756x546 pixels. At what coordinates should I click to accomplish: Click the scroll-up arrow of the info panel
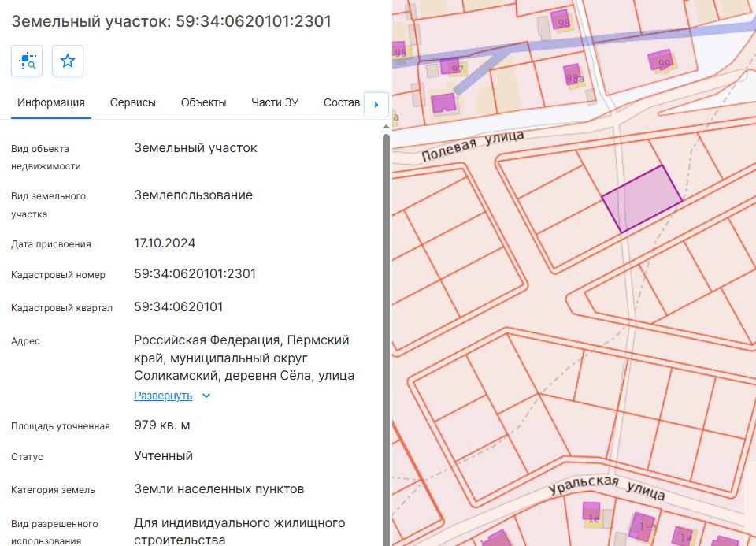tap(386, 127)
